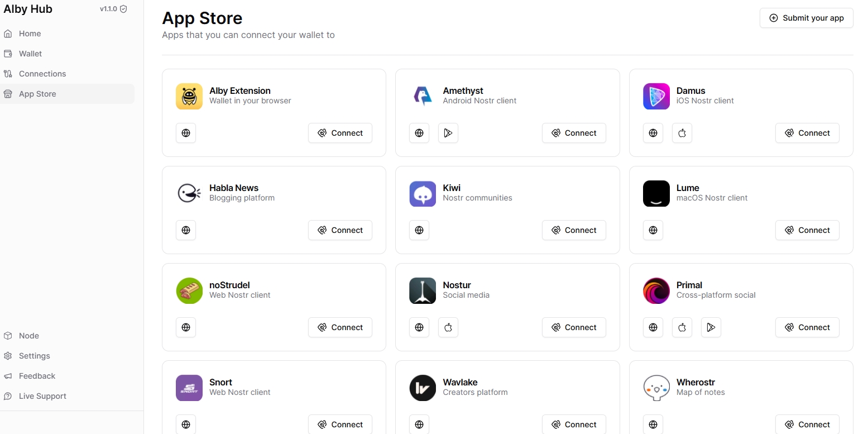This screenshot has height=434, width=868.
Task: Open Nostur's Apple App Store icon
Action: pos(448,327)
